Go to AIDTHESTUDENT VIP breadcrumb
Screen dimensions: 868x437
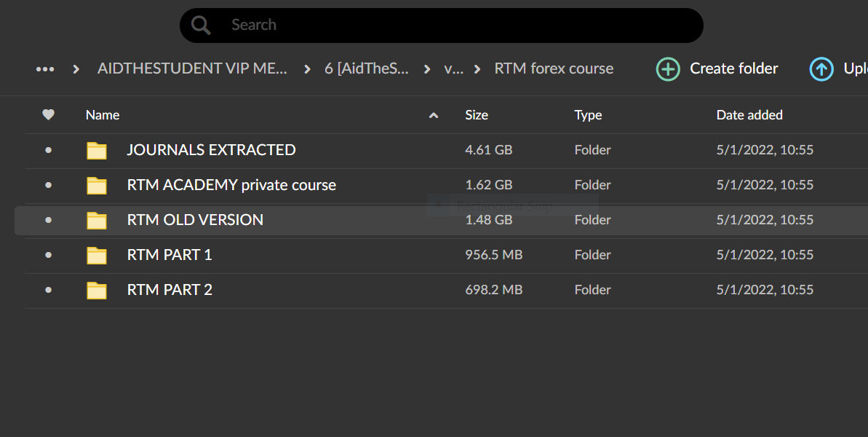[192, 68]
